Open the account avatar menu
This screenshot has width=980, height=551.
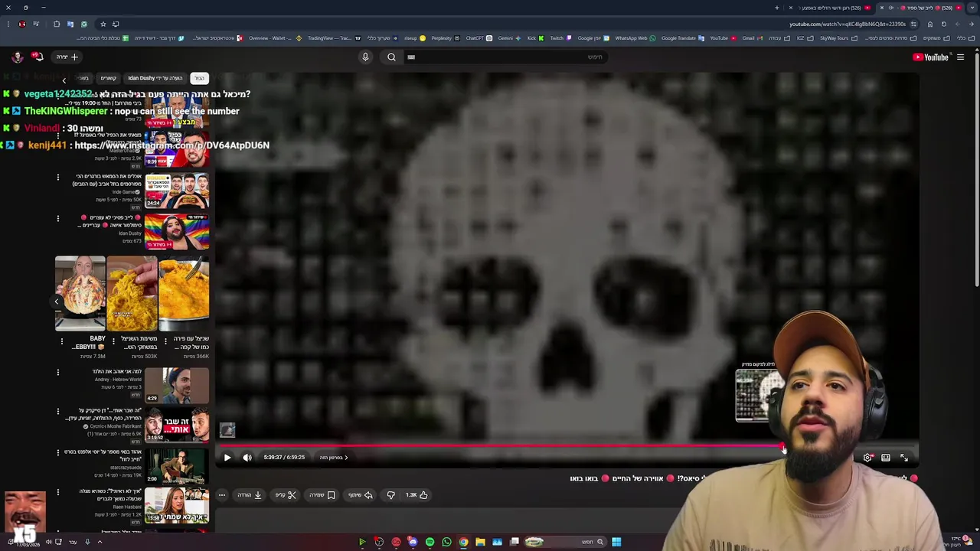tap(17, 57)
